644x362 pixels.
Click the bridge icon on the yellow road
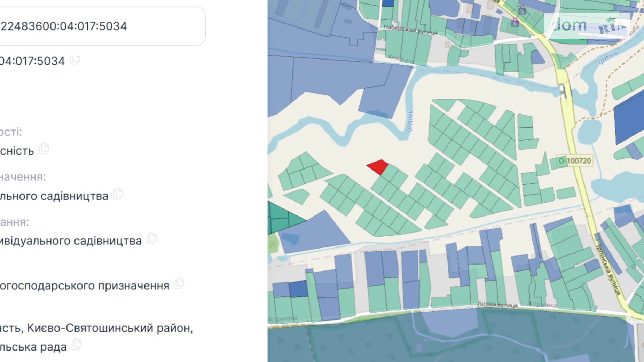click(563, 91)
